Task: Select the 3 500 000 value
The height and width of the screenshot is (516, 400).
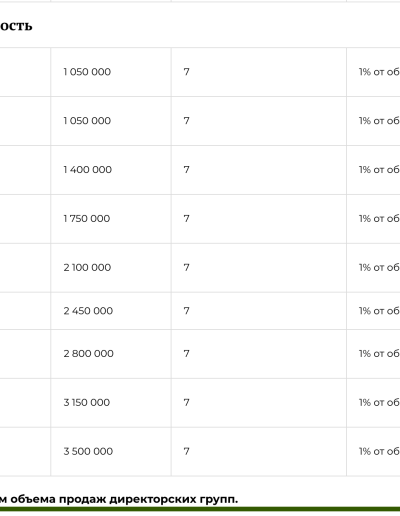Action: click(88, 451)
